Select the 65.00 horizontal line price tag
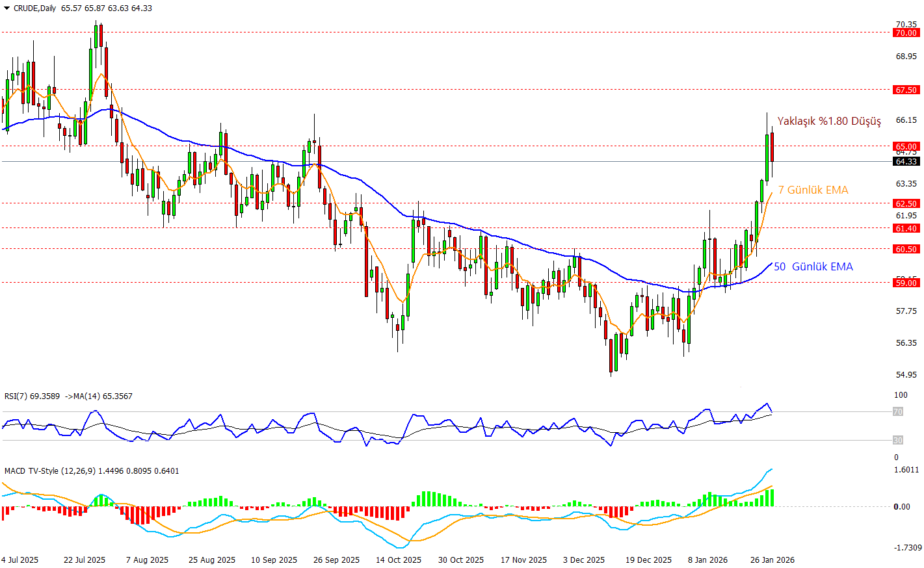 pos(906,147)
